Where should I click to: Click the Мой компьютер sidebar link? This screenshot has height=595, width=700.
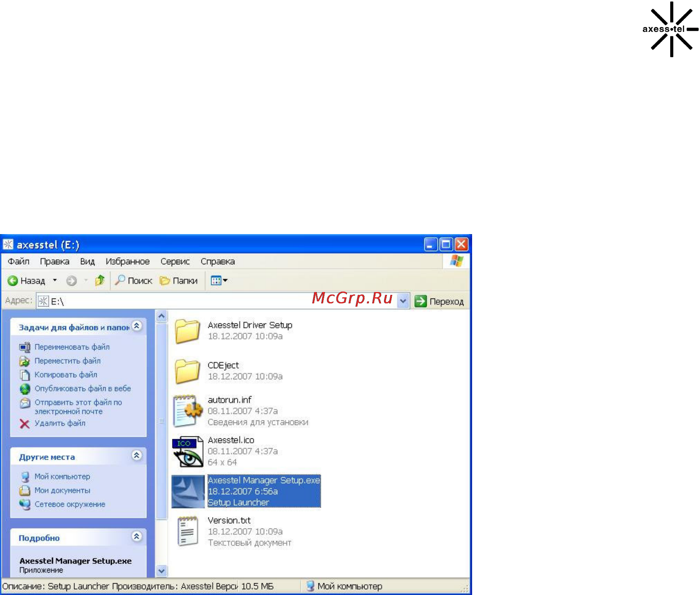tap(62, 477)
